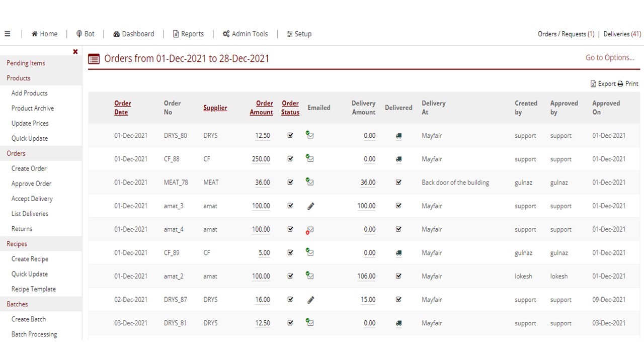The image size is (644, 362).
Task: Open the Reports menu
Action: (188, 34)
